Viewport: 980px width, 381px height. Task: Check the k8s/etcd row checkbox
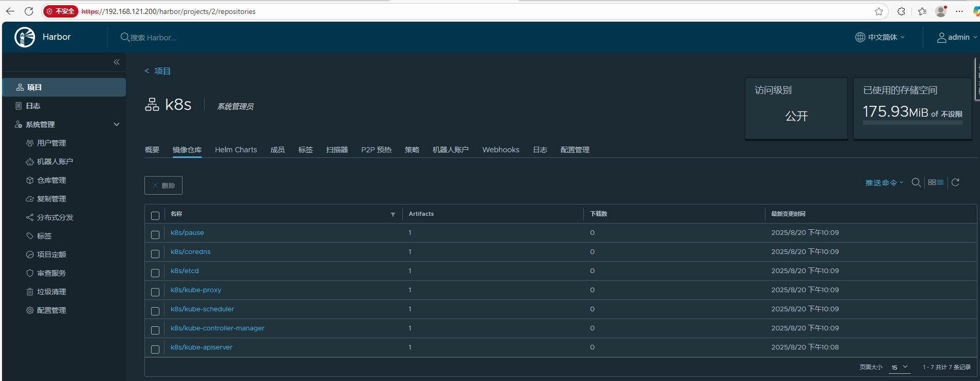click(x=155, y=273)
